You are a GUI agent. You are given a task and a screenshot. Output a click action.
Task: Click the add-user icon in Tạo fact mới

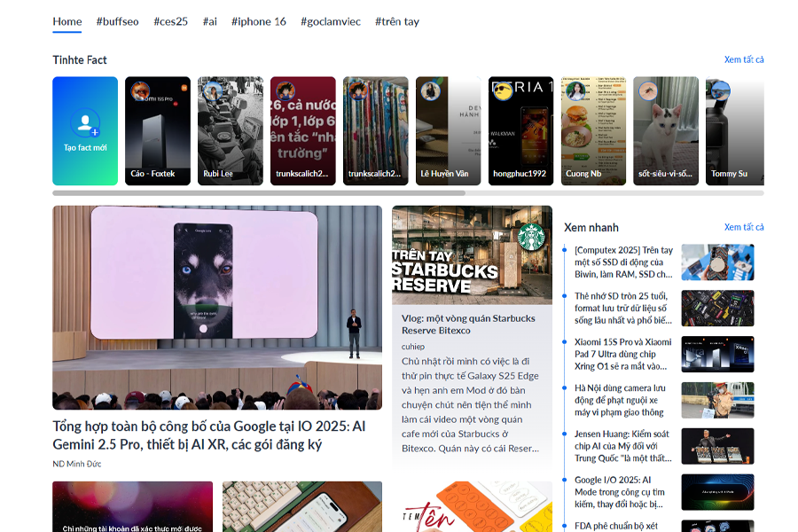(x=85, y=122)
